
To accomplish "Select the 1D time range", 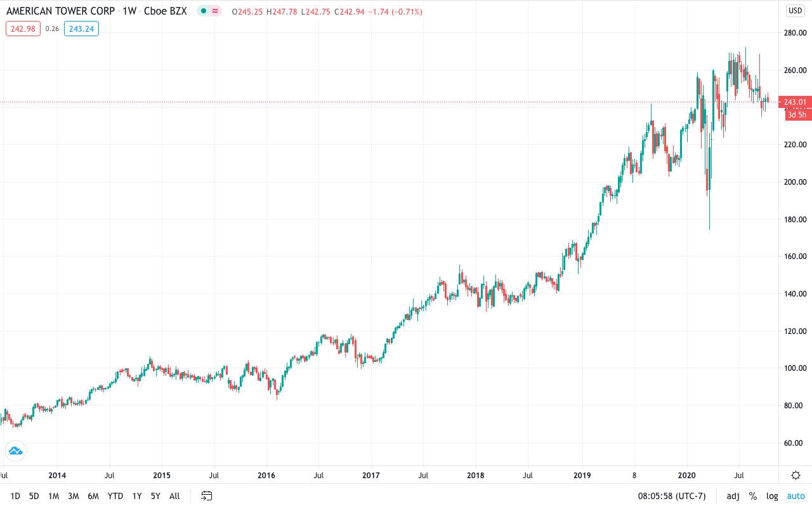I will [x=15, y=496].
